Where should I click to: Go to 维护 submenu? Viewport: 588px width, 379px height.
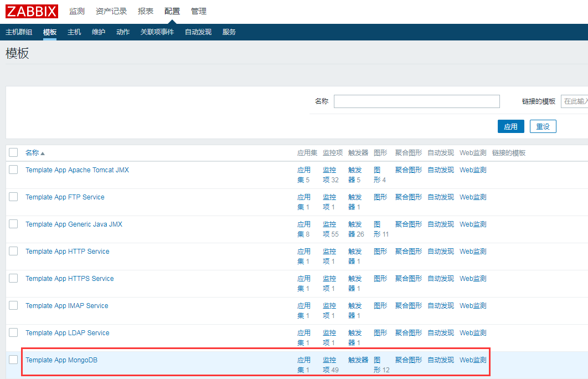(x=99, y=32)
